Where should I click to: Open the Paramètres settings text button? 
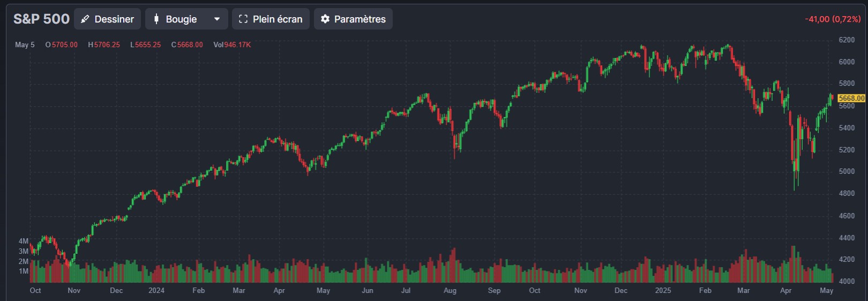point(360,19)
